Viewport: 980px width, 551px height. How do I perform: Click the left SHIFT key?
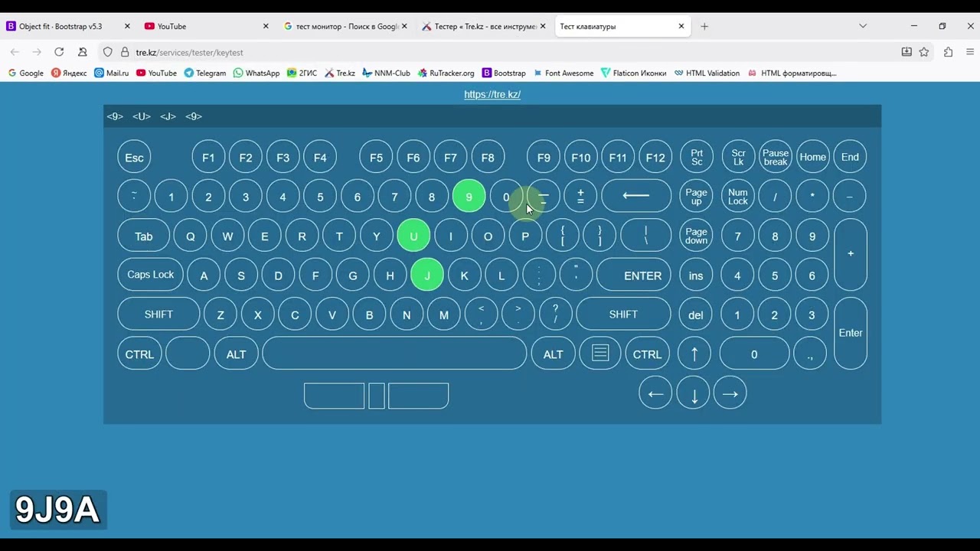(x=158, y=315)
